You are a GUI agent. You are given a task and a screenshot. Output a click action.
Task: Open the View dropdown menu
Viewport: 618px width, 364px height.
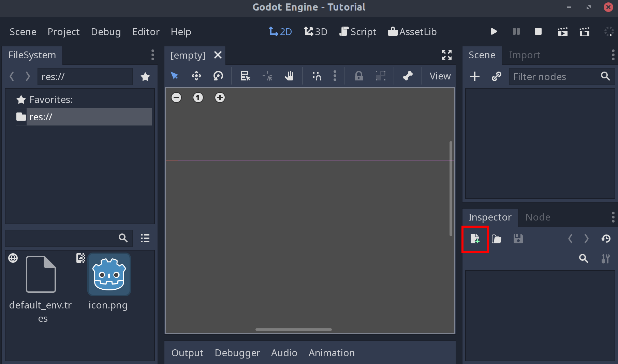(439, 76)
